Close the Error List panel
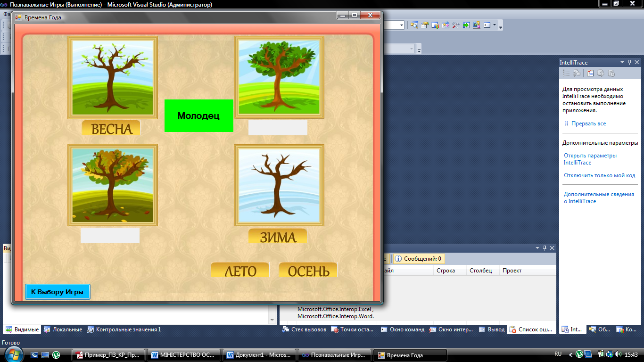 pos(552,248)
